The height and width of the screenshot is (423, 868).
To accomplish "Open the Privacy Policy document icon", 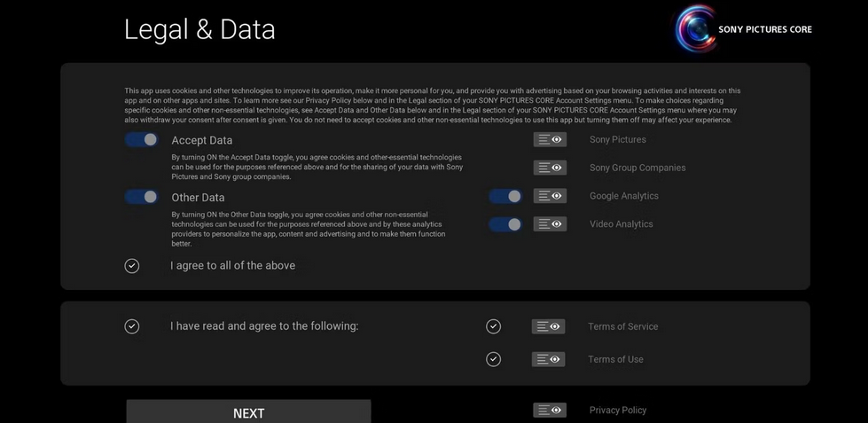I will point(550,411).
